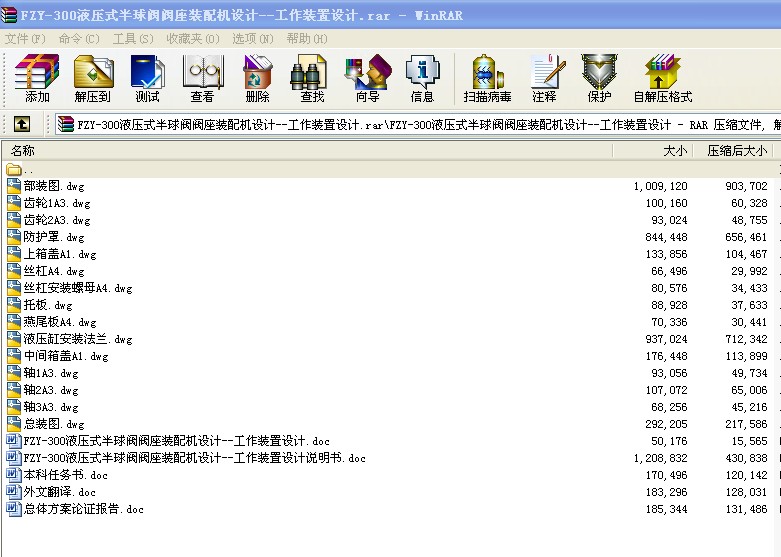Select file 齿轮2A3.dwg
781x557 pixels.
click(57, 220)
